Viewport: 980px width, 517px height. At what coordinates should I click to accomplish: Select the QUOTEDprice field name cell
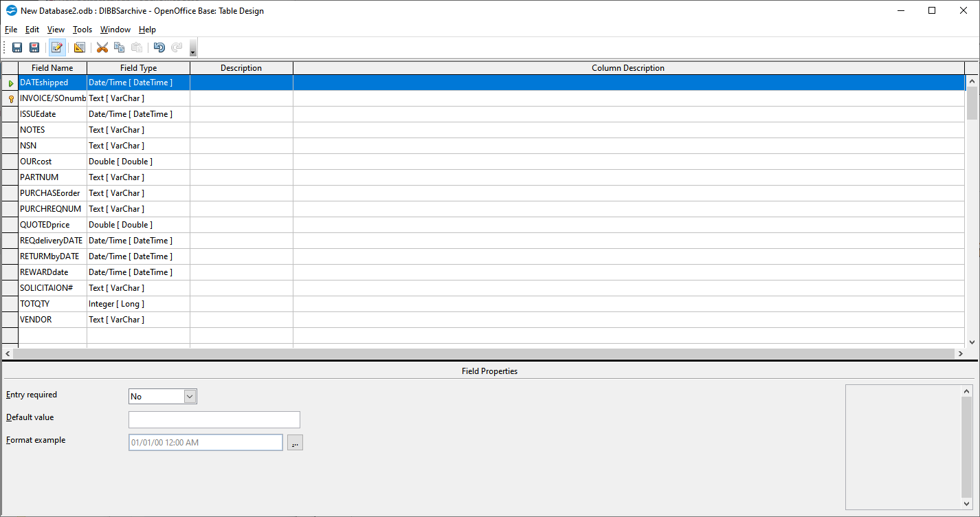[52, 225]
